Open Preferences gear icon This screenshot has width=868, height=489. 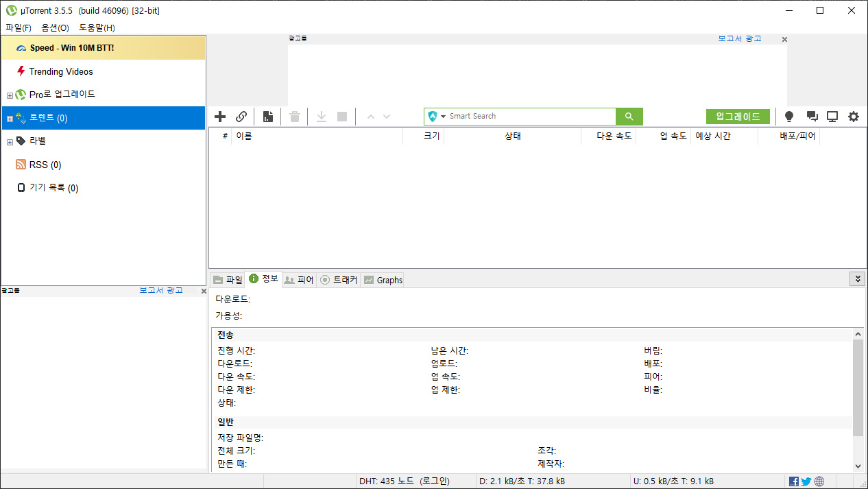pyautogui.click(x=854, y=117)
